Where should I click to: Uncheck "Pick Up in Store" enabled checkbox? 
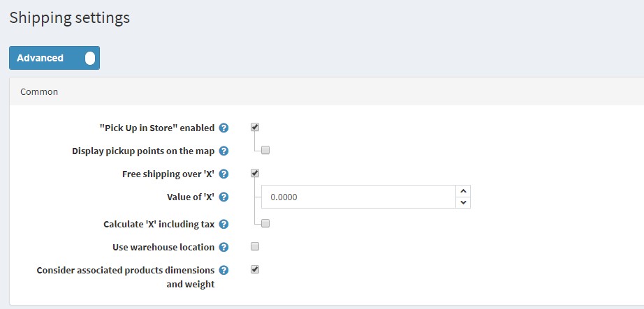coord(255,128)
